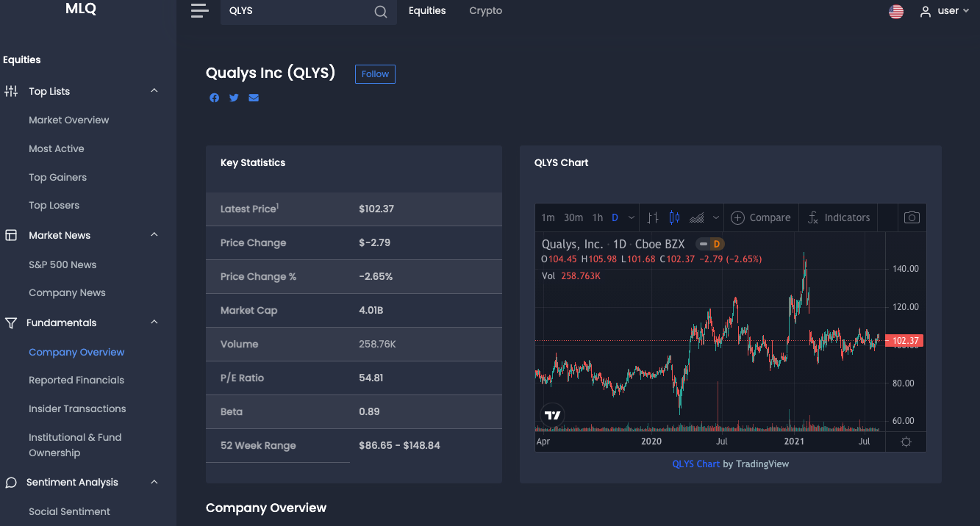Screen dimensions: 980x526
Task: Open the user dropdown arrow
Action: [x=966, y=11]
